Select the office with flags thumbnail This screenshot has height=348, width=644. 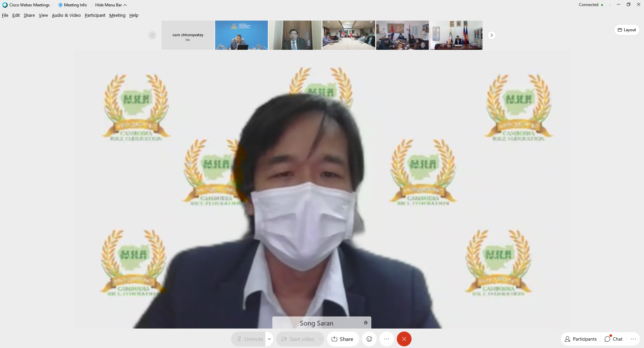[456, 35]
